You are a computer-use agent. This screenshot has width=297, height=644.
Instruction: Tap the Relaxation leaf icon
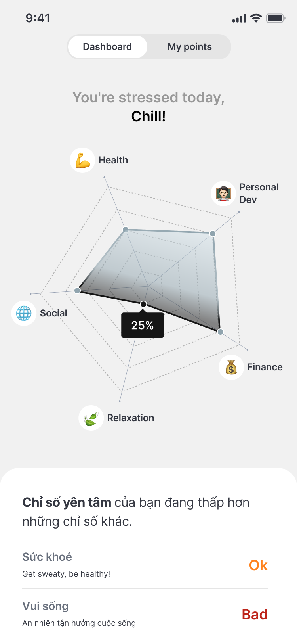pyautogui.click(x=91, y=418)
